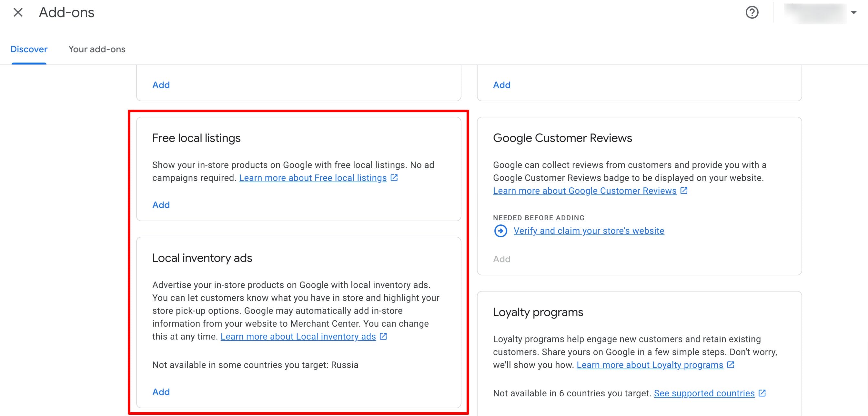The width and height of the screenshot is (868, 416).
Task: Add the Local inventory ads add-on
Action: point(161,392)
